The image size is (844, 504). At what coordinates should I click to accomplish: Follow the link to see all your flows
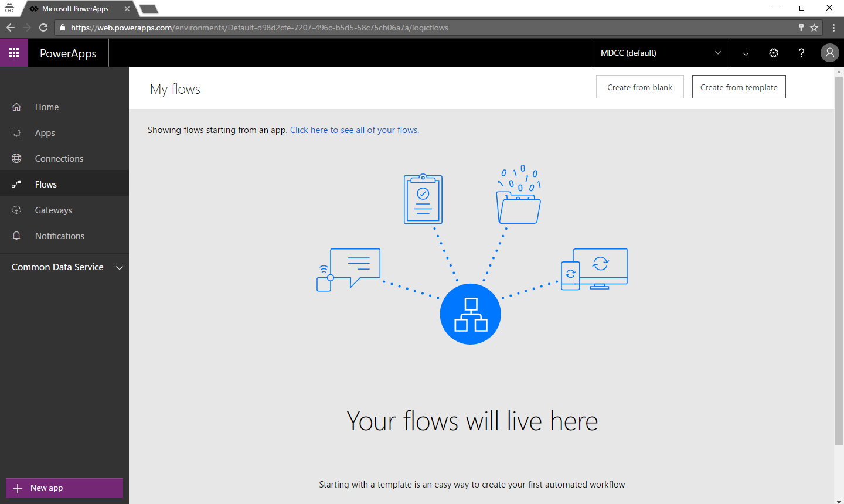click(x=354, y=130)
